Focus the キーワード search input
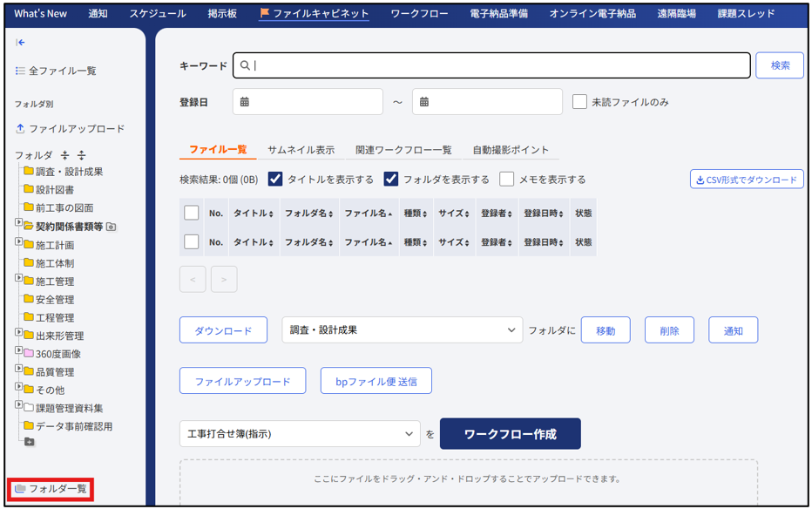The width and height of the screenshot is (812, 509). tap(491, 65)
